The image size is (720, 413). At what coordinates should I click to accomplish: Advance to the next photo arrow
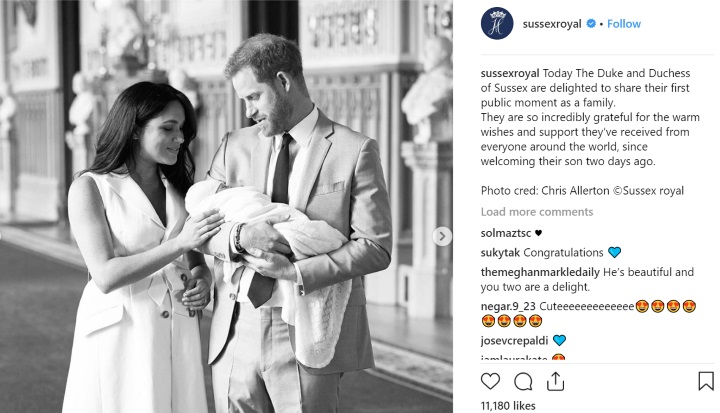[442, 236]
